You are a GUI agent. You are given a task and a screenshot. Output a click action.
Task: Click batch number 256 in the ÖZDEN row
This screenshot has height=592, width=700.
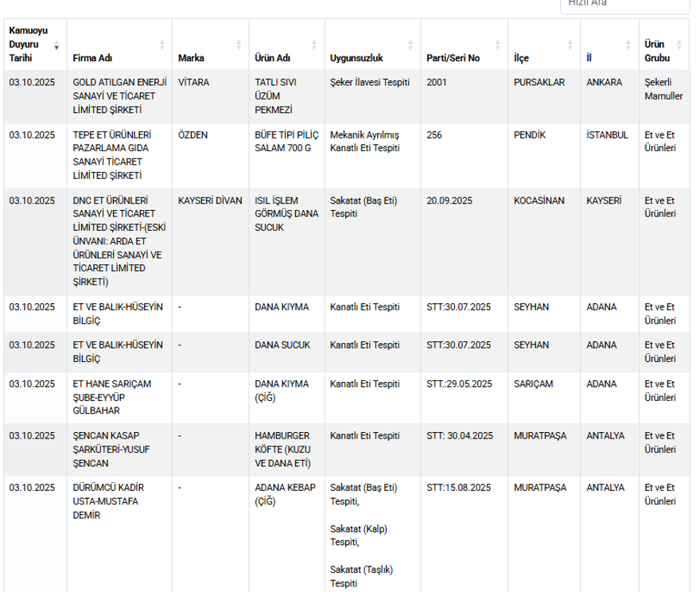coord(434,135)
